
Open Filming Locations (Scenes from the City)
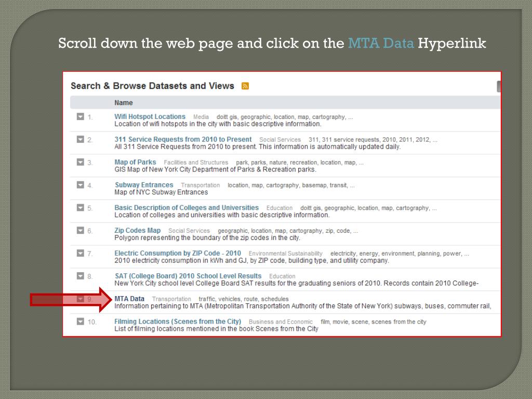[178, 321]
